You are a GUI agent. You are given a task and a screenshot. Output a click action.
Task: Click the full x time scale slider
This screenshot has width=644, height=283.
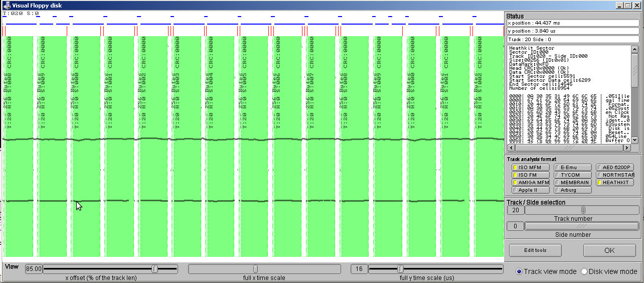(x=264, y=269)
